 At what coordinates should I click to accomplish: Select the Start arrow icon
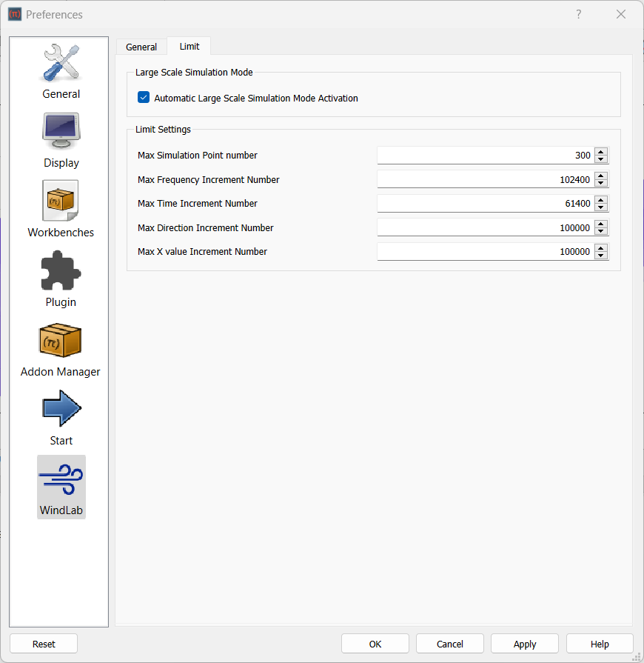point(61,408)
